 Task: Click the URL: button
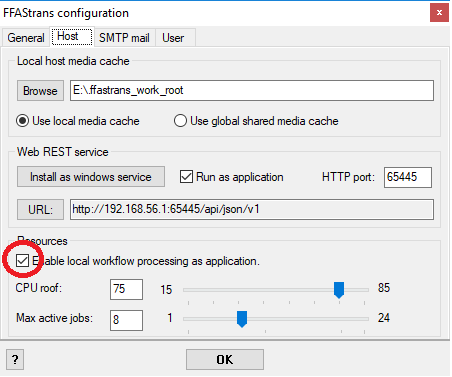pyautogui.click(x=40, y=210)
